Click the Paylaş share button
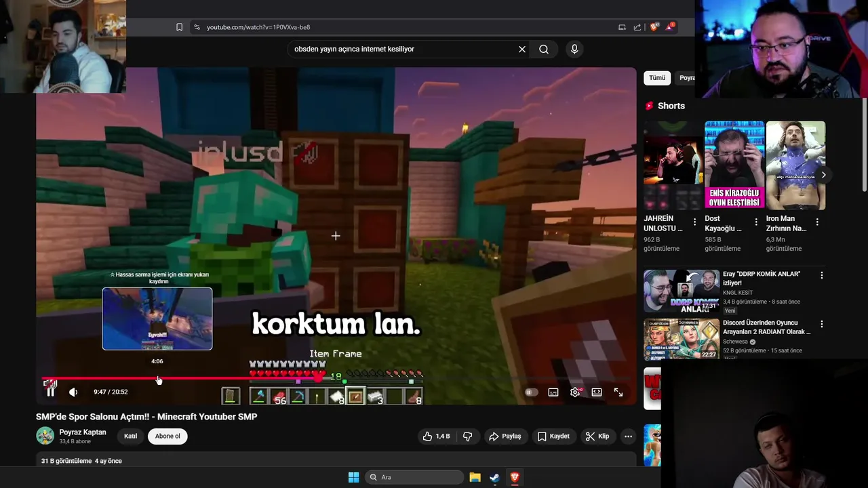This screenshot has height=488, width=868. point(505,436)
